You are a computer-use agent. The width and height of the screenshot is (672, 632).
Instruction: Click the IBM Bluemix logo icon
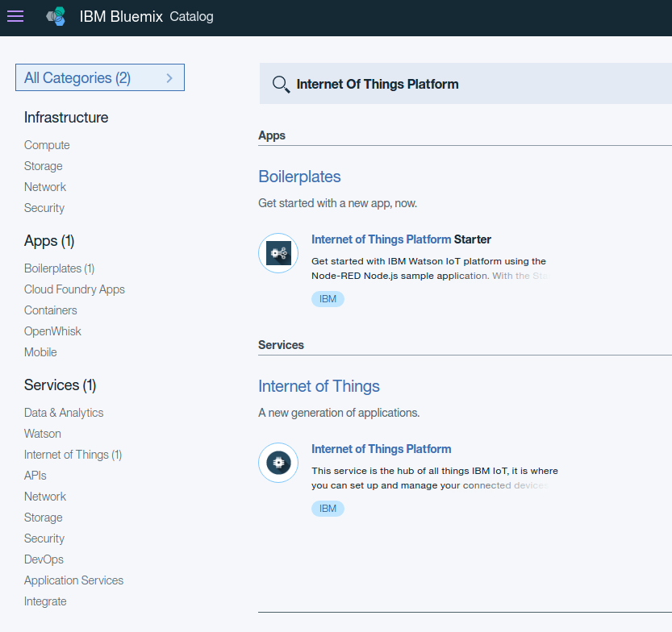(56, 16)
